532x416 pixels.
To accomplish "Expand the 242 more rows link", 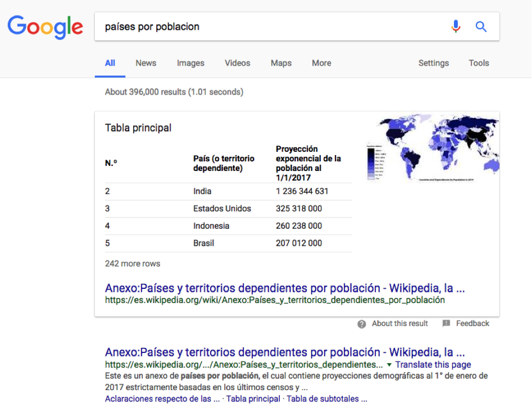I will point(133,264).
